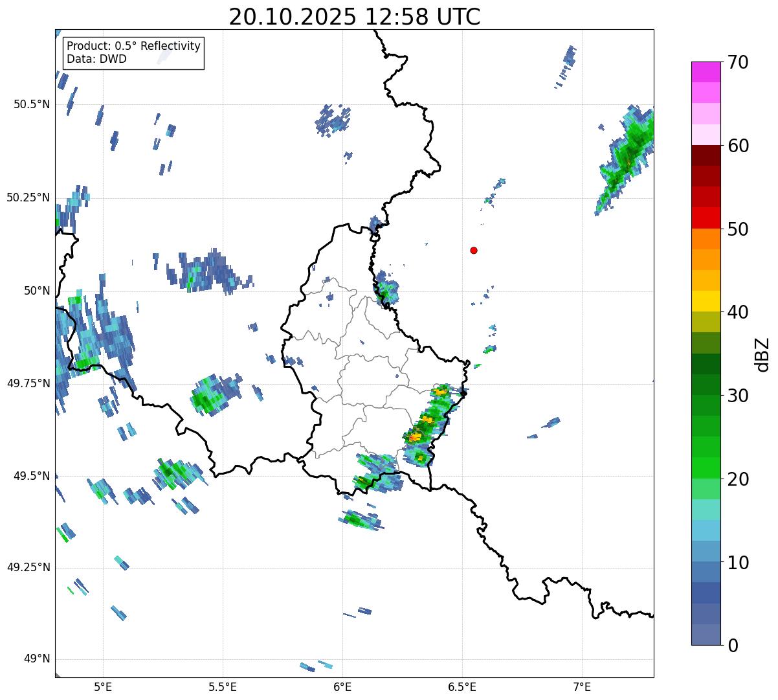Click the 50.5°N latitude label
This screenshot has height=700, width=778.
(x=31, y=104)
